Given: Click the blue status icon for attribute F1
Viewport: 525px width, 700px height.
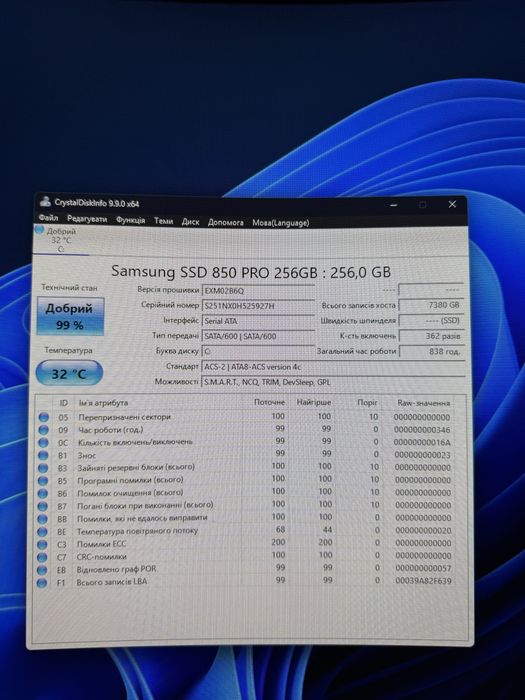Looking at the screenshot, I should point(42,583).
